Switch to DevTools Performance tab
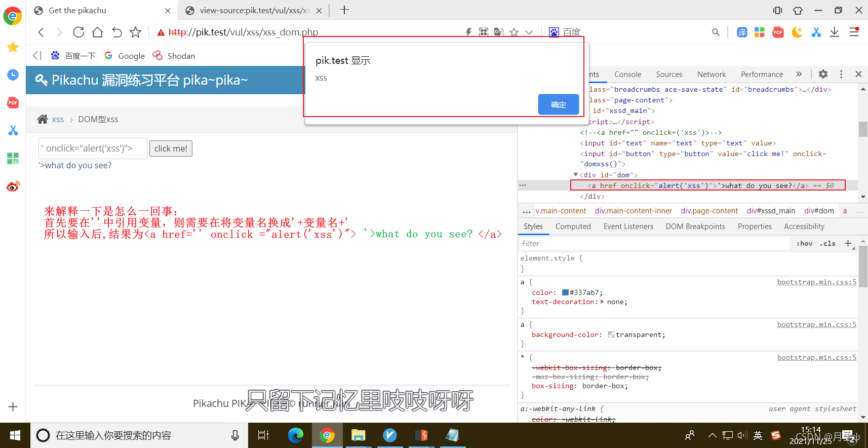The width and height of the screenshot is (868, 448). click(762, 74)
